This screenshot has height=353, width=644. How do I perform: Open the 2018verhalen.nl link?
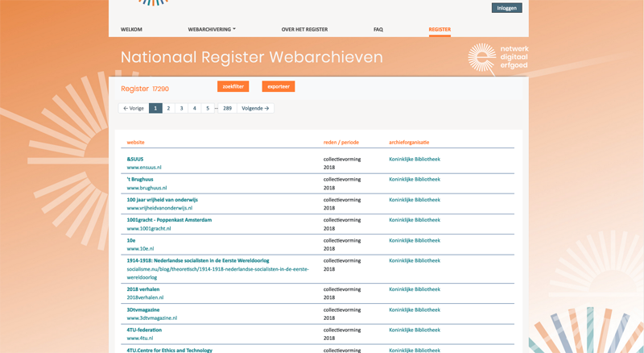145,297
